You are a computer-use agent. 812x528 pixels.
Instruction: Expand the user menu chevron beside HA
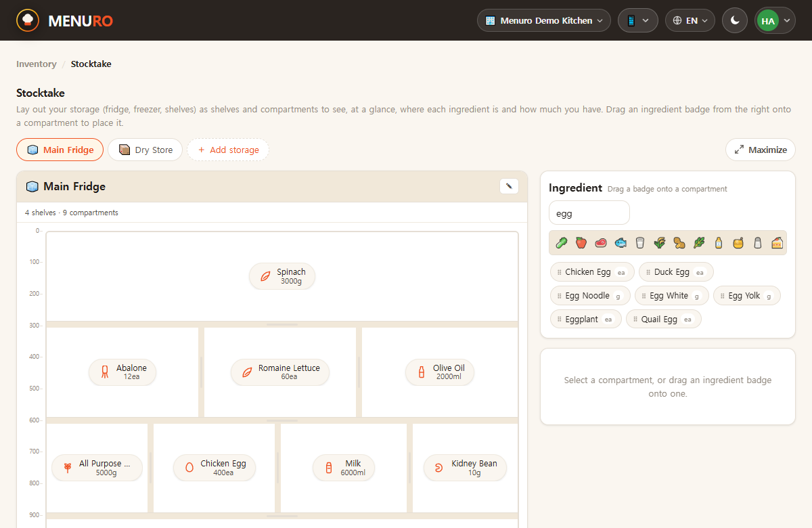[x=786, y=20]
